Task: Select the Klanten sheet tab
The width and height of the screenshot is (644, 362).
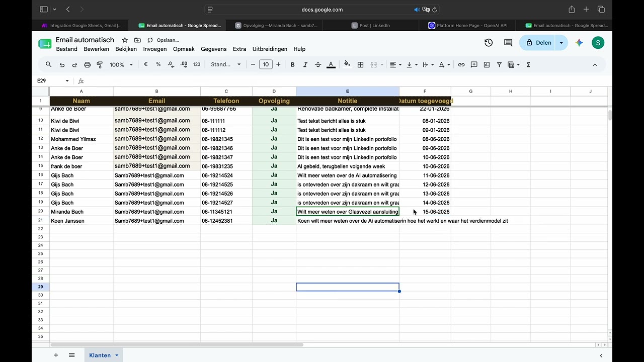Action: pos(100,355)
